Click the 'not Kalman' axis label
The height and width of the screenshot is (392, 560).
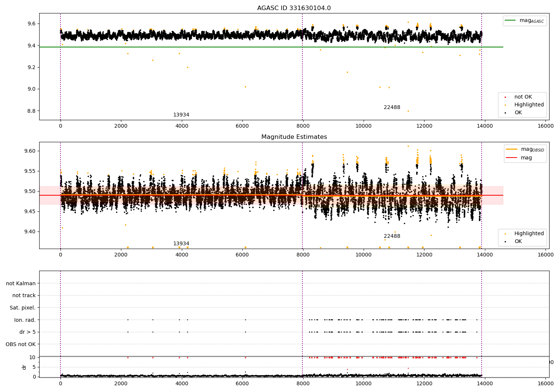point(21,283)
